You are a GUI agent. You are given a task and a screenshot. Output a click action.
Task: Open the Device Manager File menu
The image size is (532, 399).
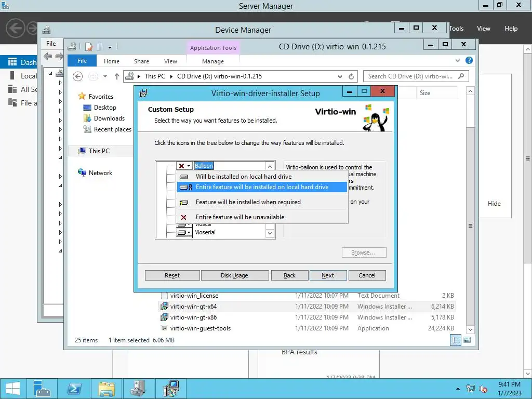(51, 44)
